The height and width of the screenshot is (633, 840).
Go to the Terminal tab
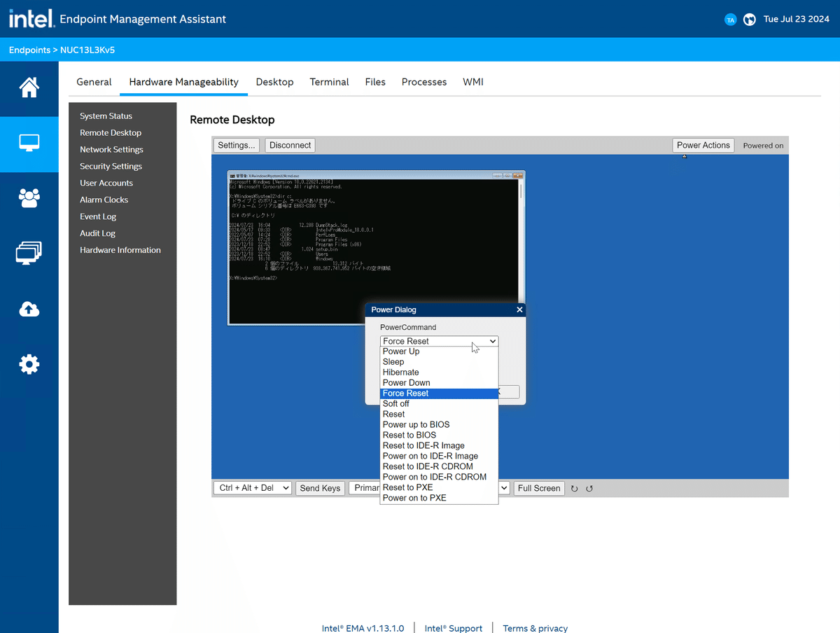point(329,82)
